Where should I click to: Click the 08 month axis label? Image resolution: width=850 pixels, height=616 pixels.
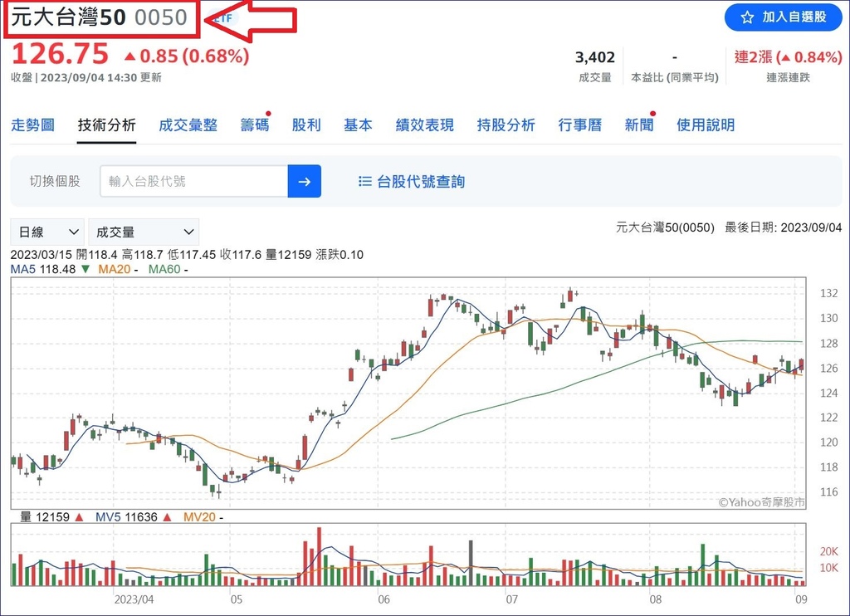coord(656,599)
